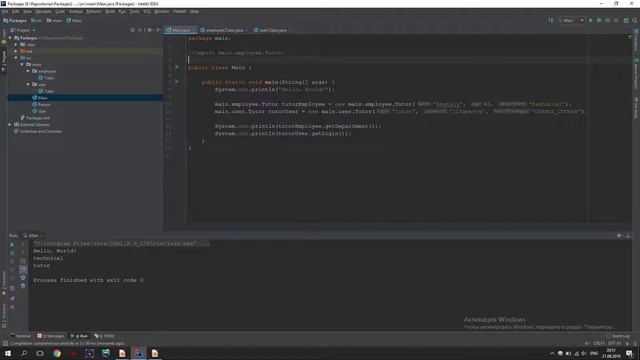Click Main breadcrumb in navigation bar
The width and height of the screenshot is (640, 360).
(74, 20)
